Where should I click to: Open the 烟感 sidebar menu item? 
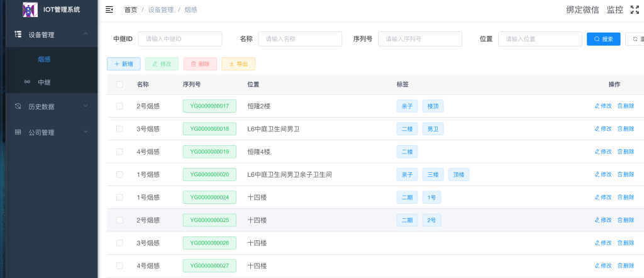point(44,60)
